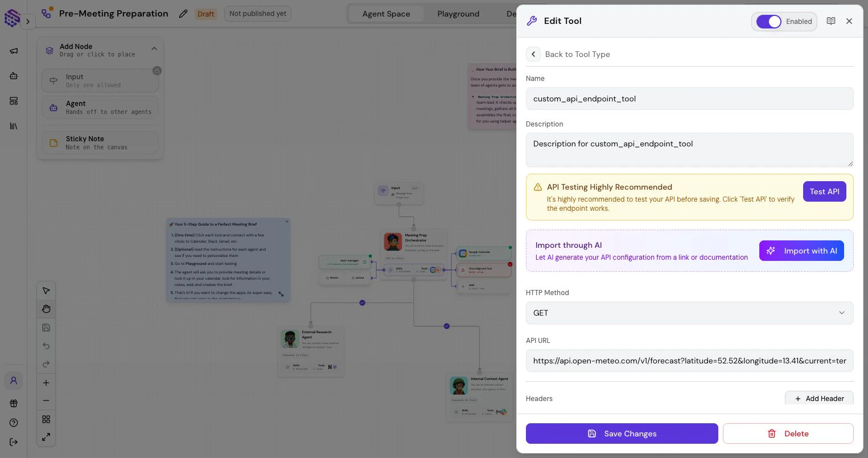The image size is (868, 458).
Task: Click the workflow icon beside Pre-Meeting Preparation title
Action: click(47, 13)
